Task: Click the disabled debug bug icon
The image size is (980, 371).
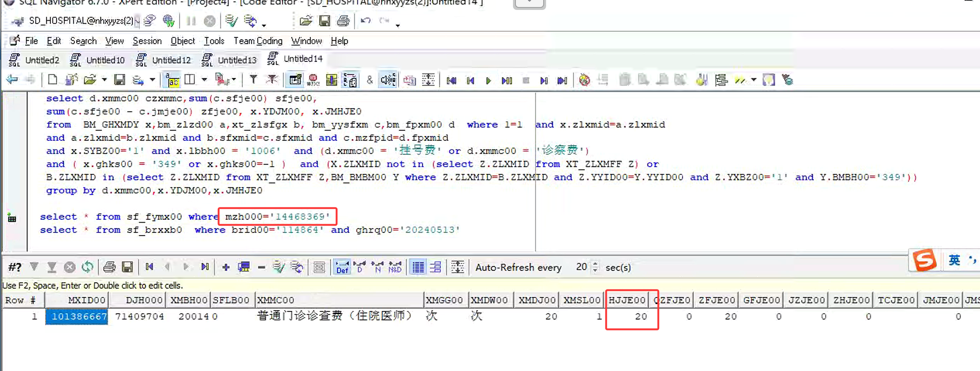Action: [584, 80]
